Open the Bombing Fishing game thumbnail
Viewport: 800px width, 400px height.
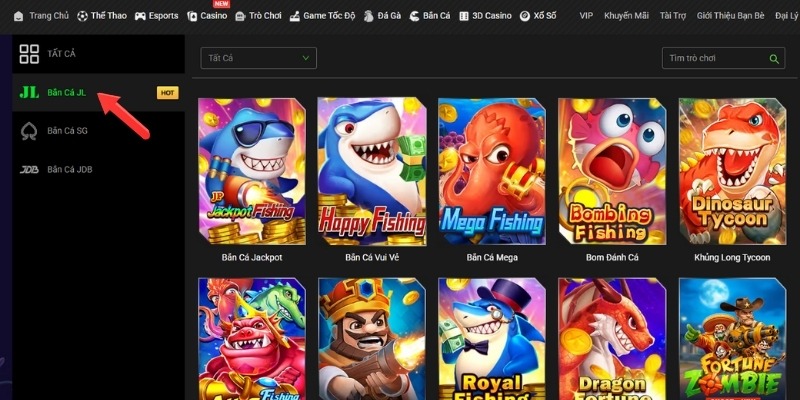(612, 171)
